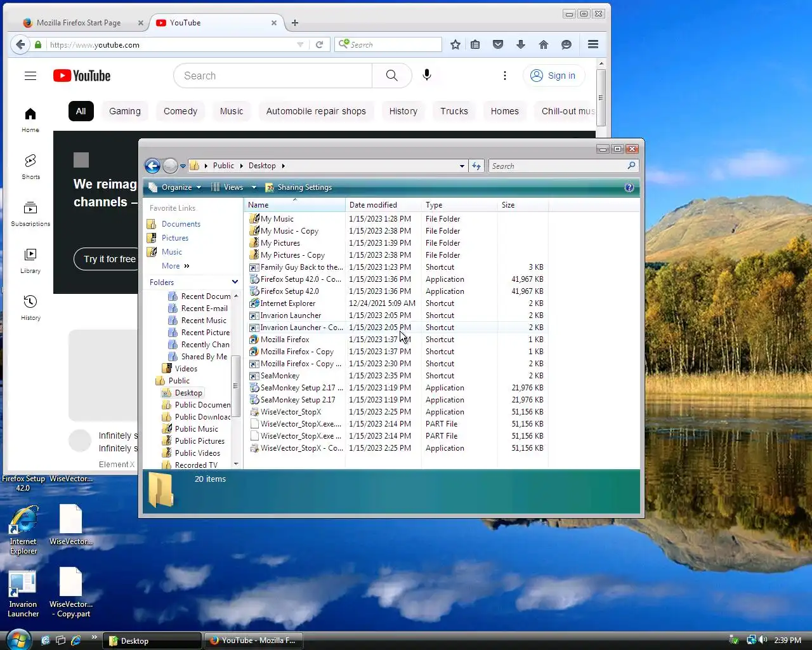Screen dimensions: 812x650
Task: Select the Comedy category chip
Action: [180, 111]
